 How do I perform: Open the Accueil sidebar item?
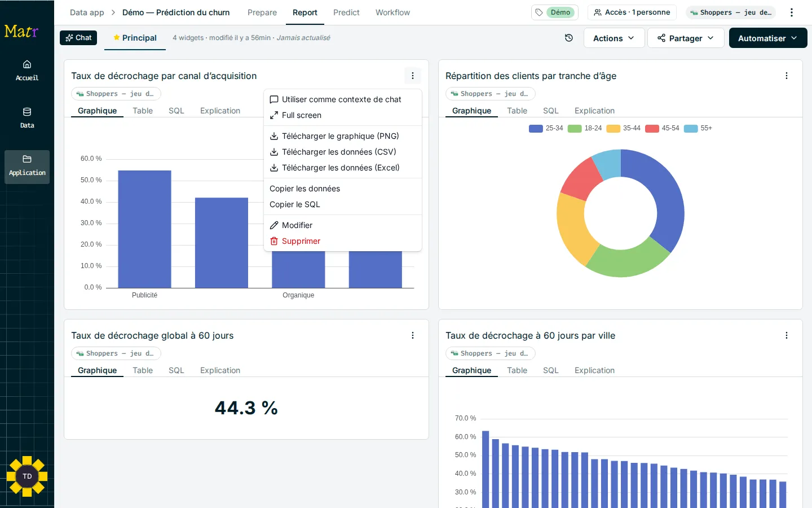pos(27,71)
